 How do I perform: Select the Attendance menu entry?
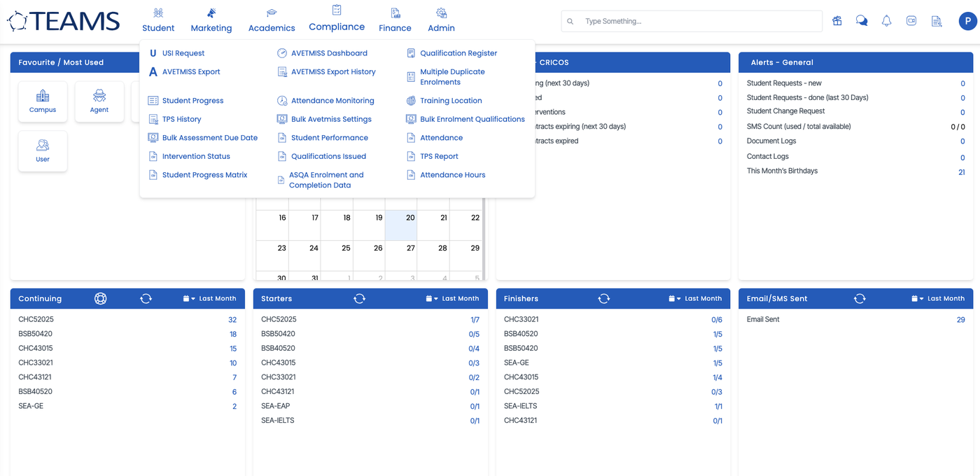441,138
